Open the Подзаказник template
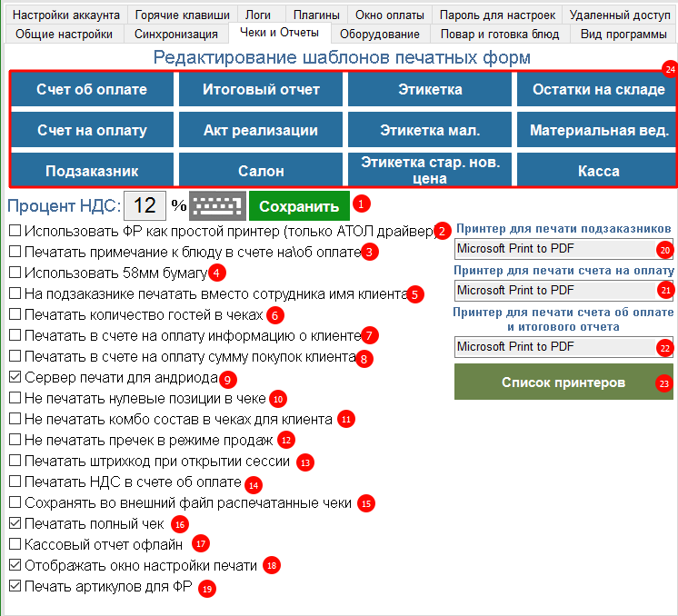Image resolution: width=678 pixels, height=616 pixels. [92, 171]
